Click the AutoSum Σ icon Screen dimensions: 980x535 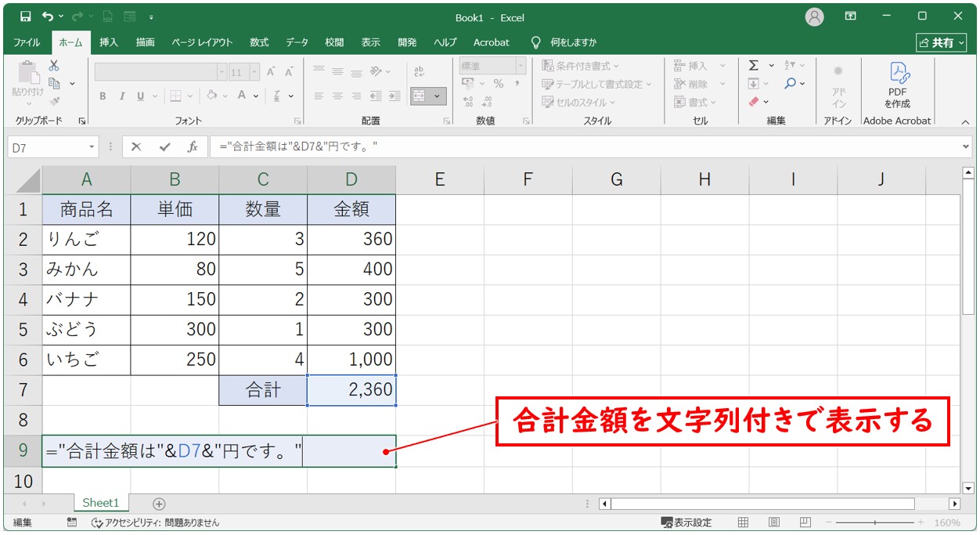click(x=754, y=67)
